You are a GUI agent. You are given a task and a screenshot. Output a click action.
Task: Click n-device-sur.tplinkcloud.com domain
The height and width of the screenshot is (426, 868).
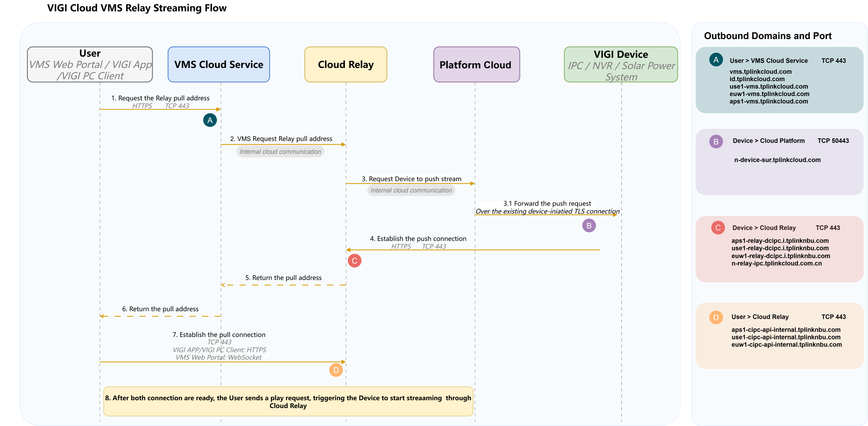(x=777, y=160)
